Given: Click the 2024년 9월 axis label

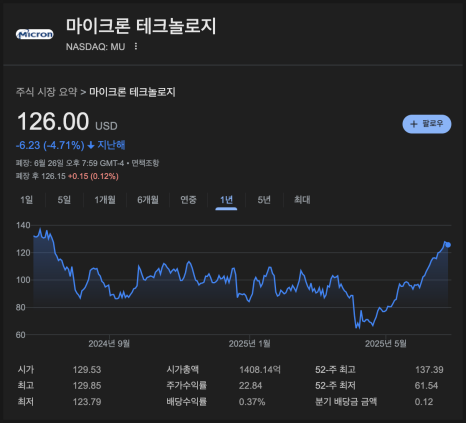Looking at the screenshot, I should click(109, 344).
